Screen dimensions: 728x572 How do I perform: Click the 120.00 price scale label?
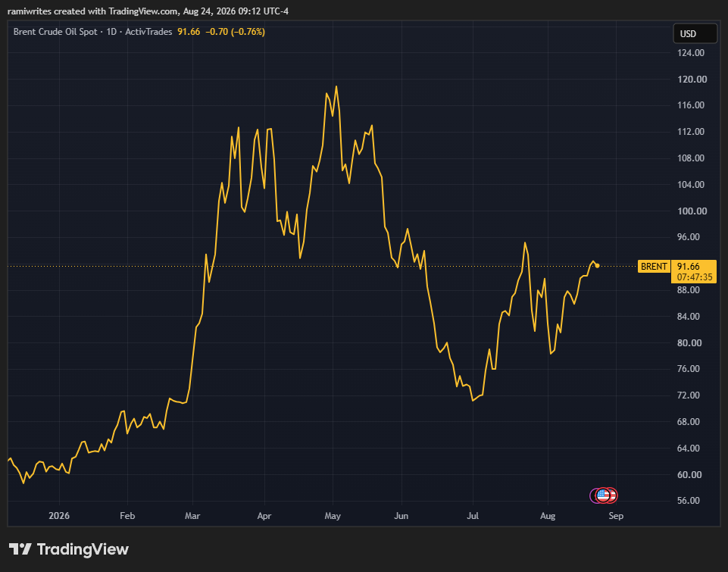(692, 79)
